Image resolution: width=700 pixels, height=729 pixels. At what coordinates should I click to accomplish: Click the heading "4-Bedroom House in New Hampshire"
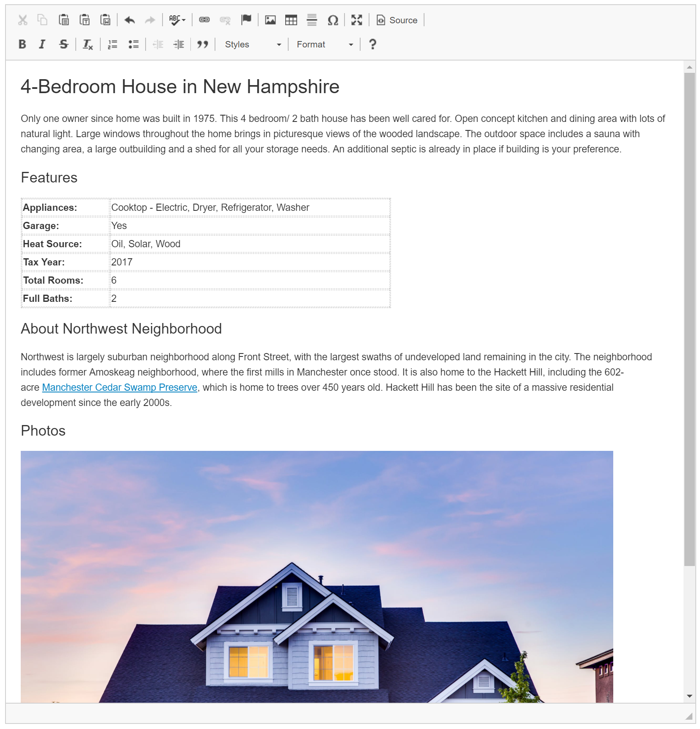click(x=180, y=87)
